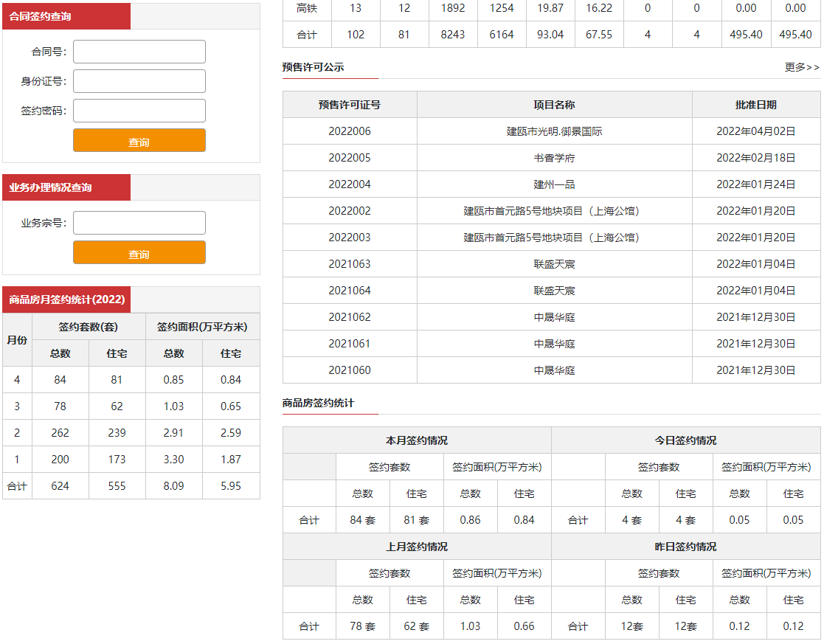Viewport: 824px width, 644px height.
Task: Open the 书香学府 project link
Action: (554, 158)
